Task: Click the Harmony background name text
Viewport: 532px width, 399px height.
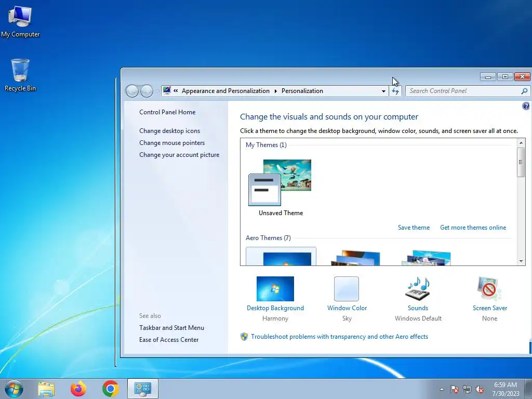Action: point(275,318)
